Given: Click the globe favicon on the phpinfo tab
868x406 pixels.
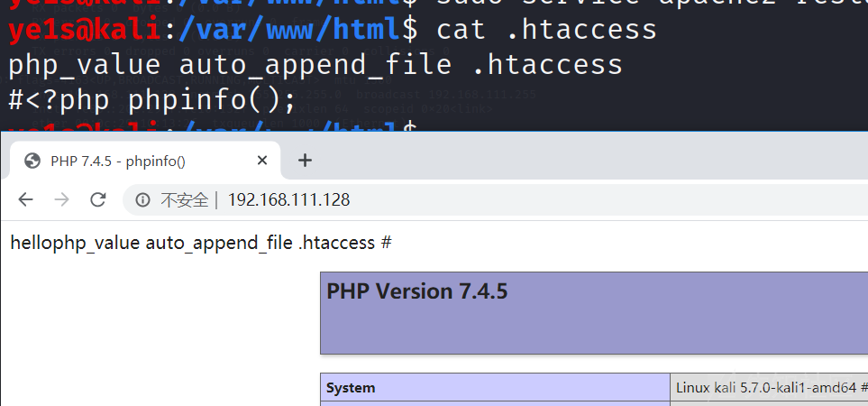Looking at the screenshot, I should (x=32, y=161).
